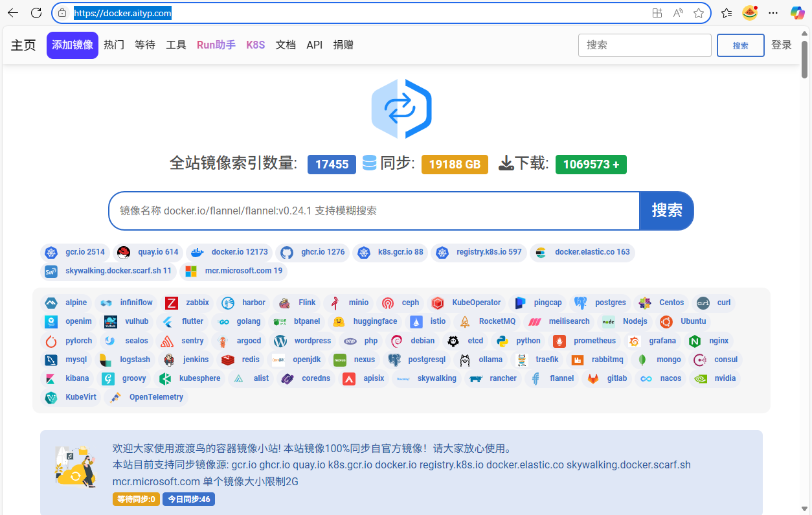
Task: Filter by gcr.io 2514 registry
Action: point(75,252)
